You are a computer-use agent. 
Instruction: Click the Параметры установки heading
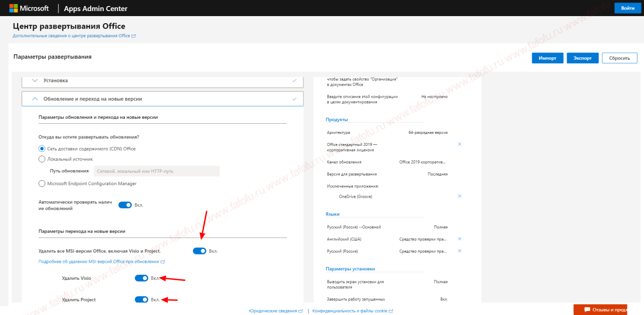(x=350, y=269)
